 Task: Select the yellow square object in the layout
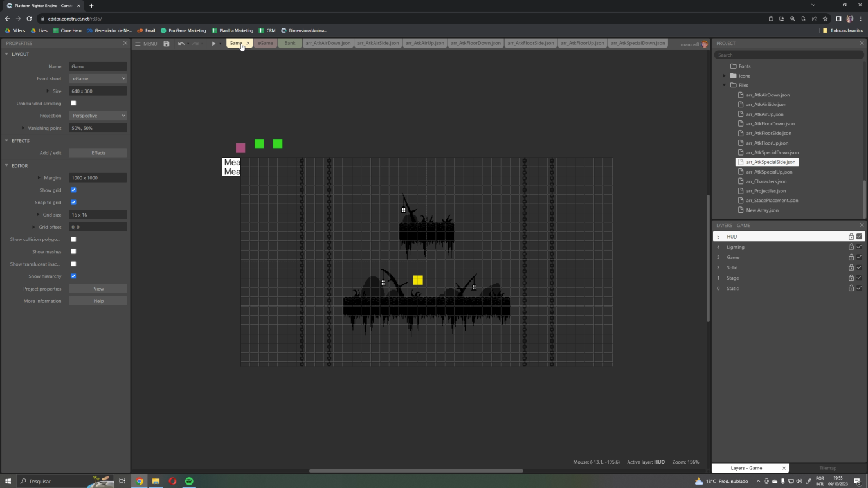(x=417, y=280)
